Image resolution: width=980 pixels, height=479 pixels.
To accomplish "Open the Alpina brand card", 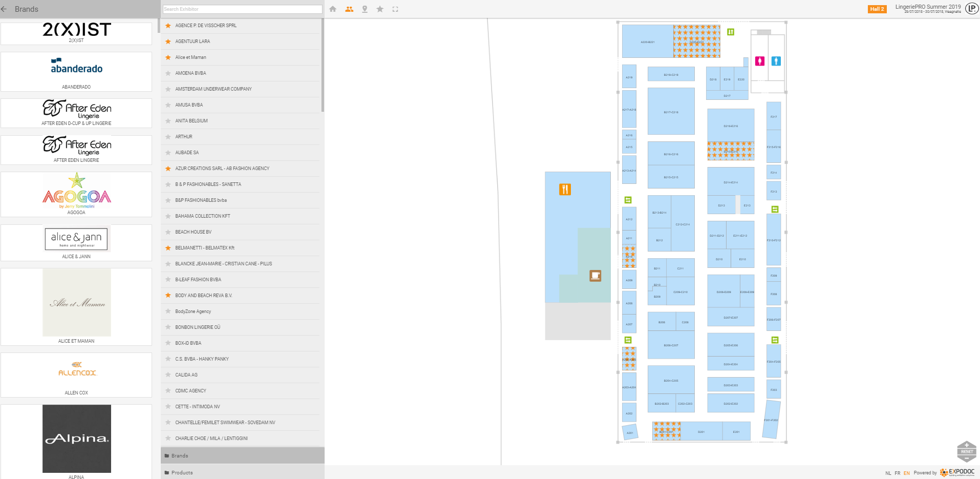I will (x=76, y=442).
